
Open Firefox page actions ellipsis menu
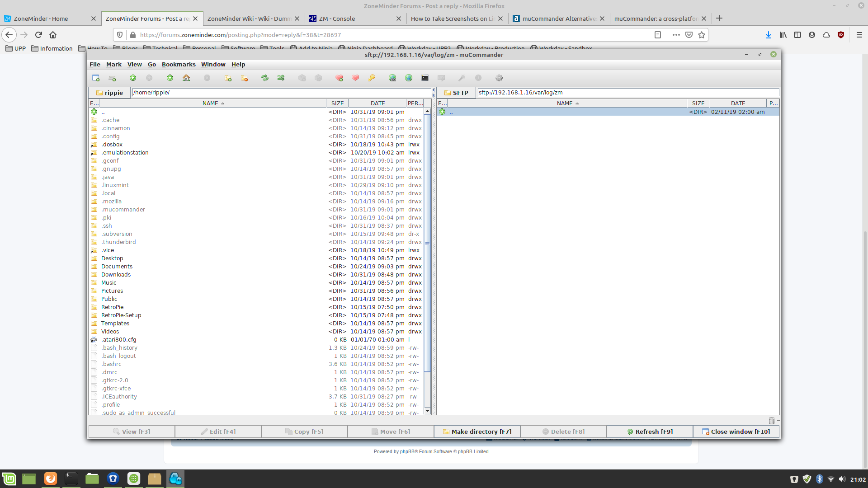676,35
